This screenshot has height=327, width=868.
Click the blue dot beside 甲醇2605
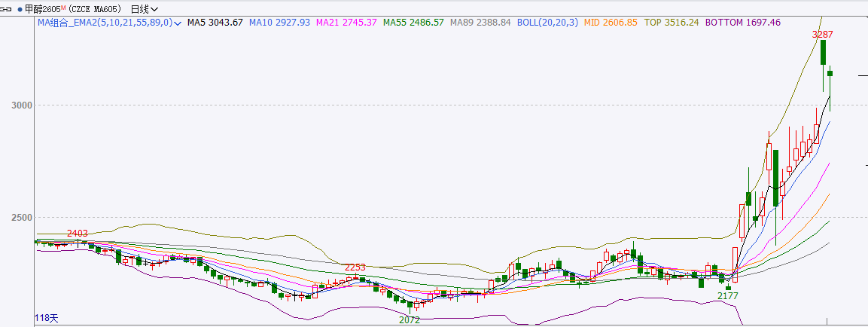[20, 9]
